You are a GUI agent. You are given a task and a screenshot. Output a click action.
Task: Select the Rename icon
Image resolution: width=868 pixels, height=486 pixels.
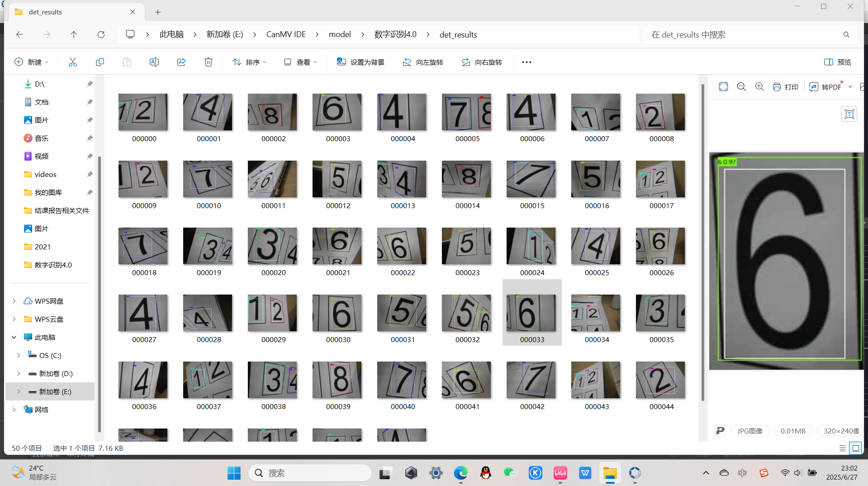[154, 62]
